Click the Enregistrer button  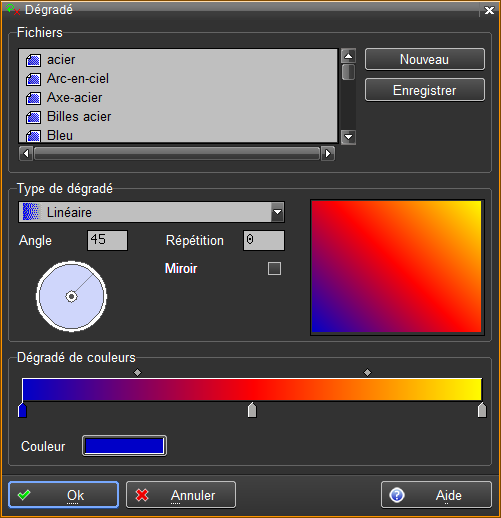(x=425, y=90)
